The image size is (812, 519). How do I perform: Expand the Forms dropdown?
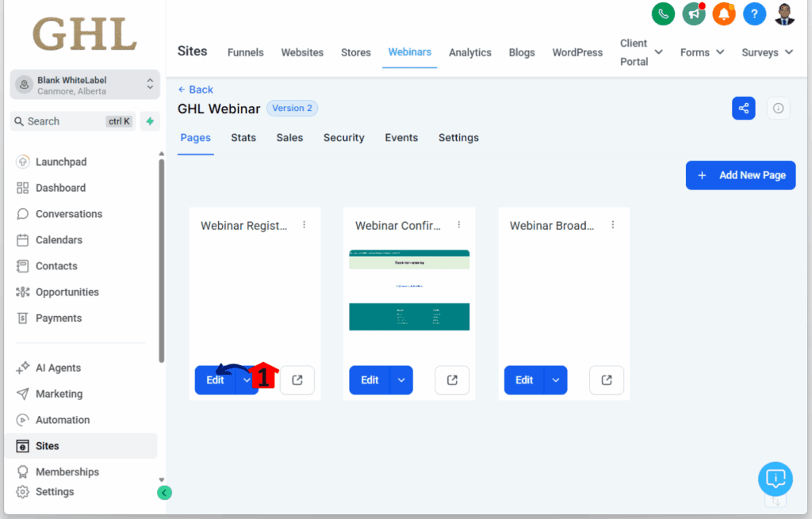702,52
